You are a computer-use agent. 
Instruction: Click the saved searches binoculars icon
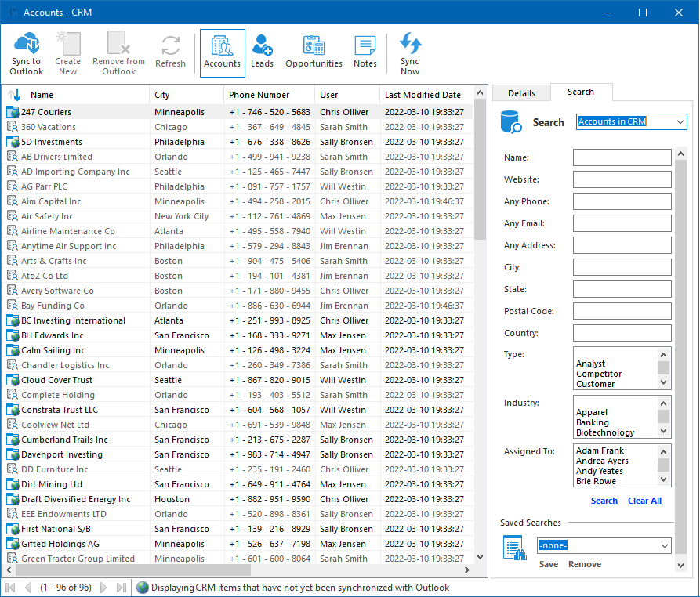point(513,547)
